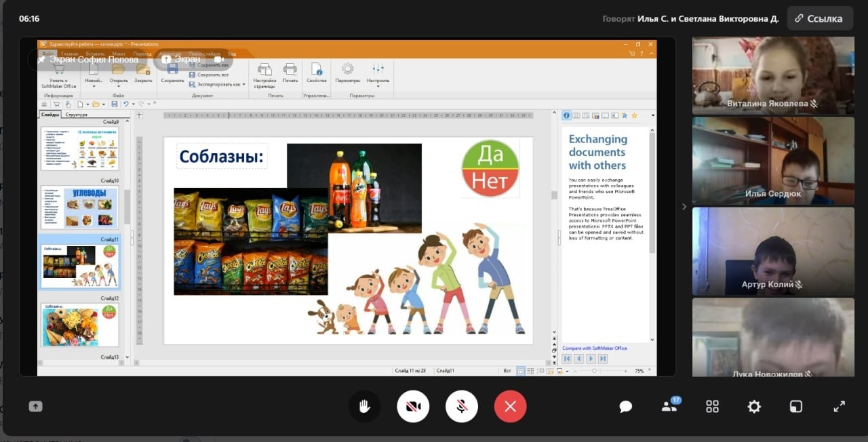Image resolution: width=868 pixels, height=442 pixels.
Task: Click the info icon in the sidebar toolbar
Action: pos(566,115)
